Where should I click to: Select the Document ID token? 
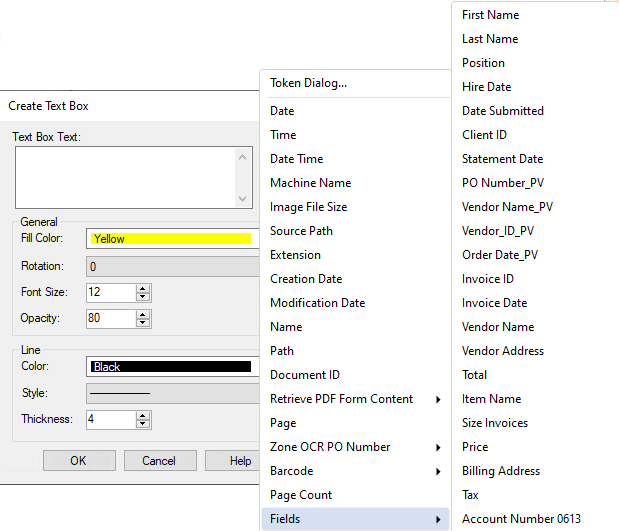click(x=355, y=375)
